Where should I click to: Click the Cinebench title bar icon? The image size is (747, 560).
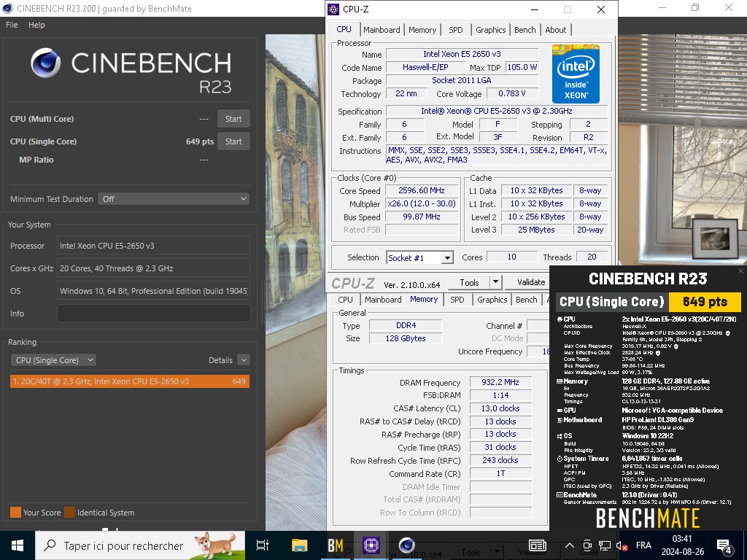tap(7, 8)
